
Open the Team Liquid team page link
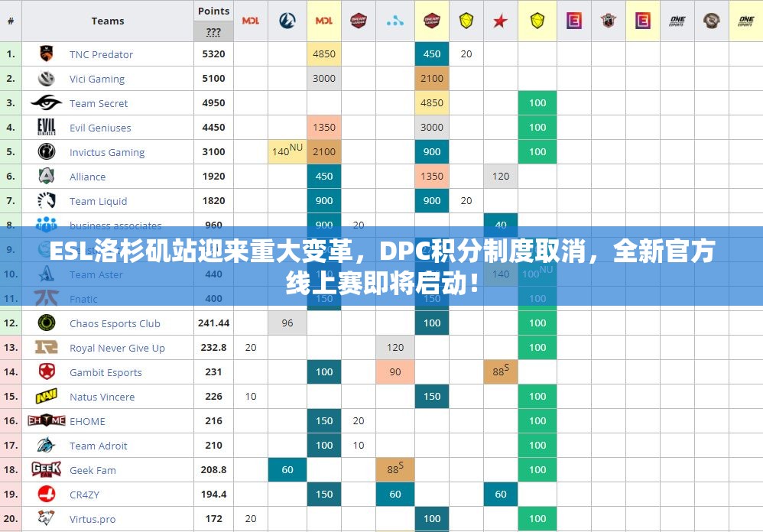click(x=98, y=200)
